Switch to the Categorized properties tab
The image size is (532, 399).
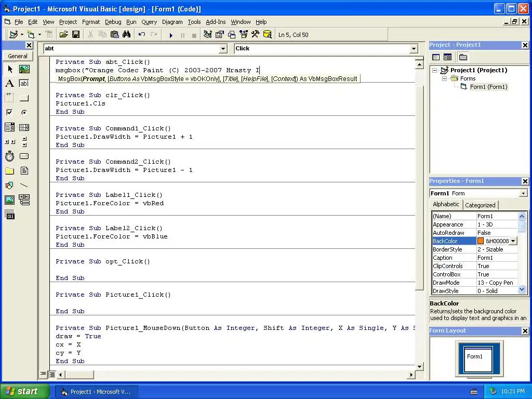click(480, 205)
